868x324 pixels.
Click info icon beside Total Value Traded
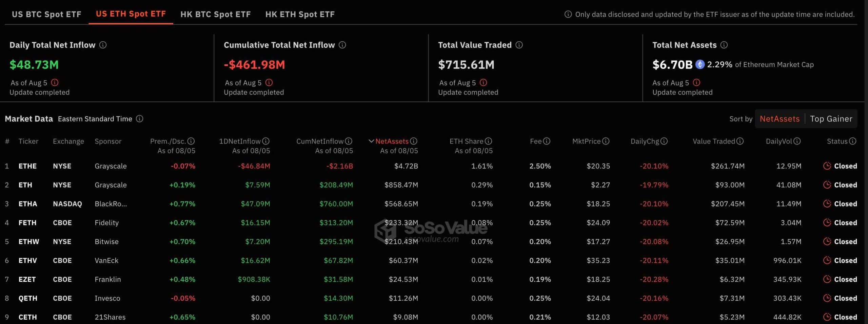(519, 45)
